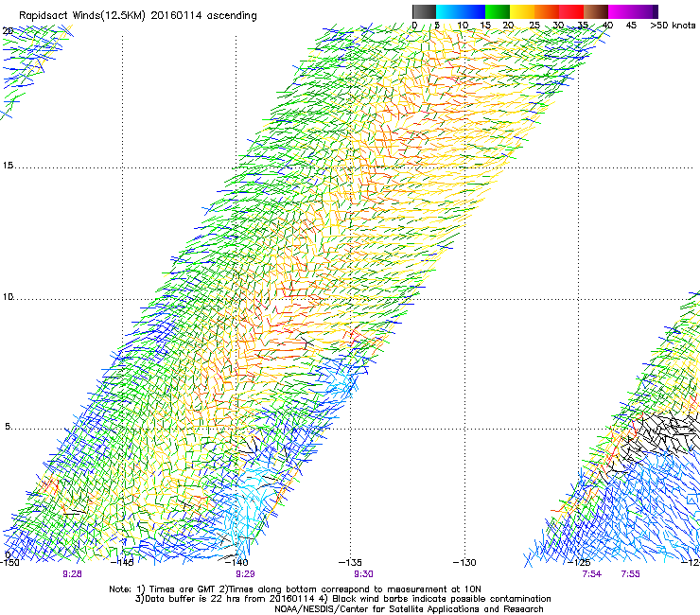
Task: Click the latitude label '10' on the left axis
Action: [8, 297]
